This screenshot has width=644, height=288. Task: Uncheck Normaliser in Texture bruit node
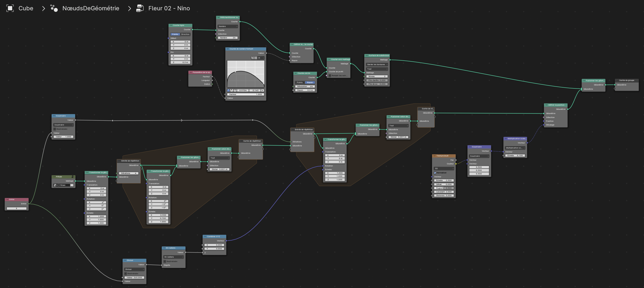pos(435,173)
